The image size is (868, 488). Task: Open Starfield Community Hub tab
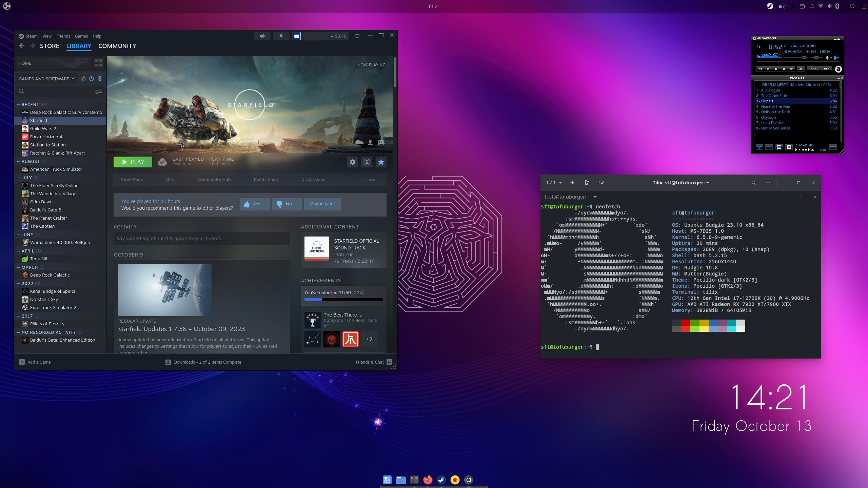click(x=214, y=180)
